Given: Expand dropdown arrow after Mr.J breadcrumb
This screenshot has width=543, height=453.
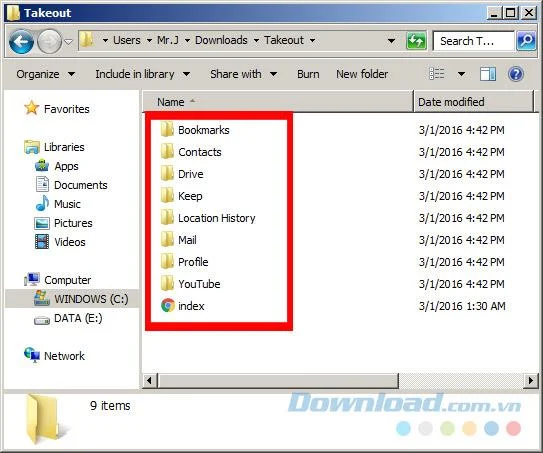Looking at the screenshot, I should click(x=187, y=41).
